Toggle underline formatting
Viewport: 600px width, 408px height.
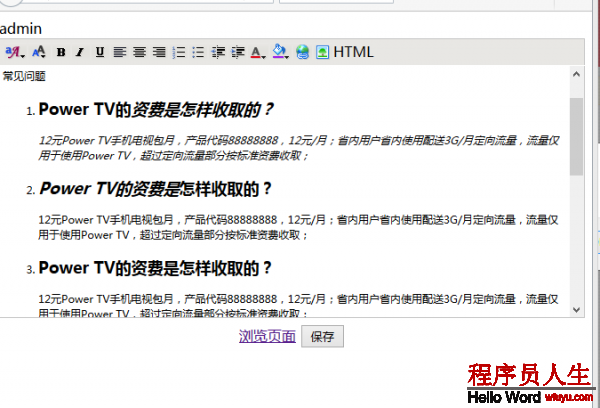tap(100, 52)
